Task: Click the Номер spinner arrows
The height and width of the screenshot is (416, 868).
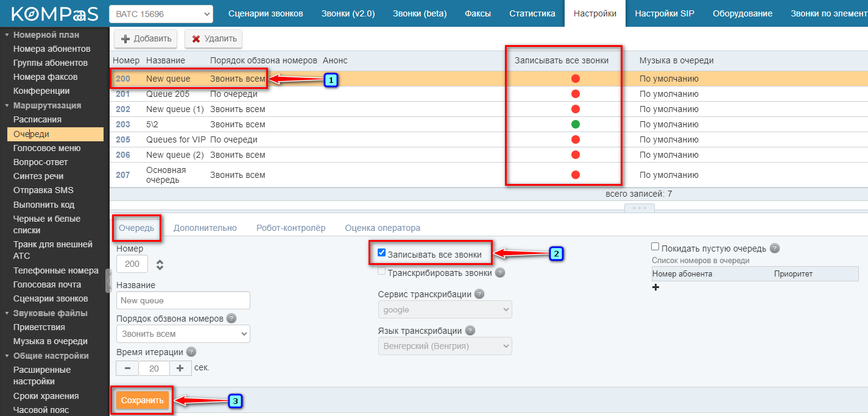Action: coord(160,264)
